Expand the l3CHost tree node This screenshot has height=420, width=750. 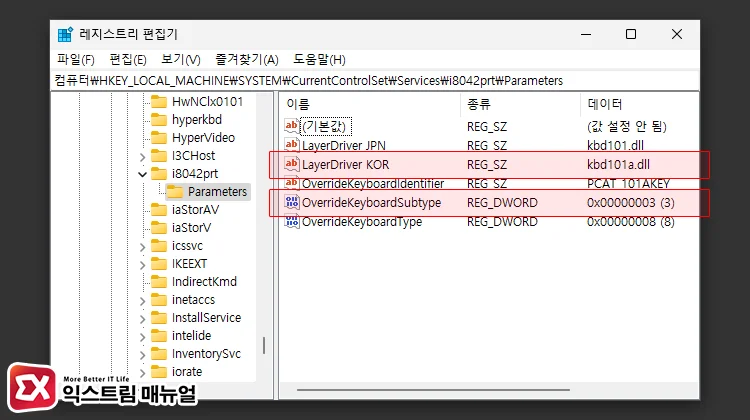pos(142,156)
